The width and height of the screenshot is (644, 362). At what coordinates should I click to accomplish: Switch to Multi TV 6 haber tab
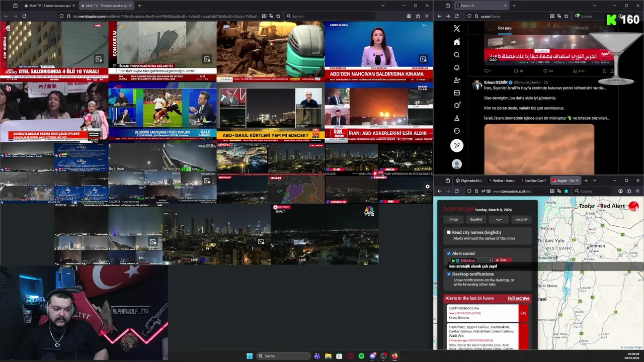50,6
